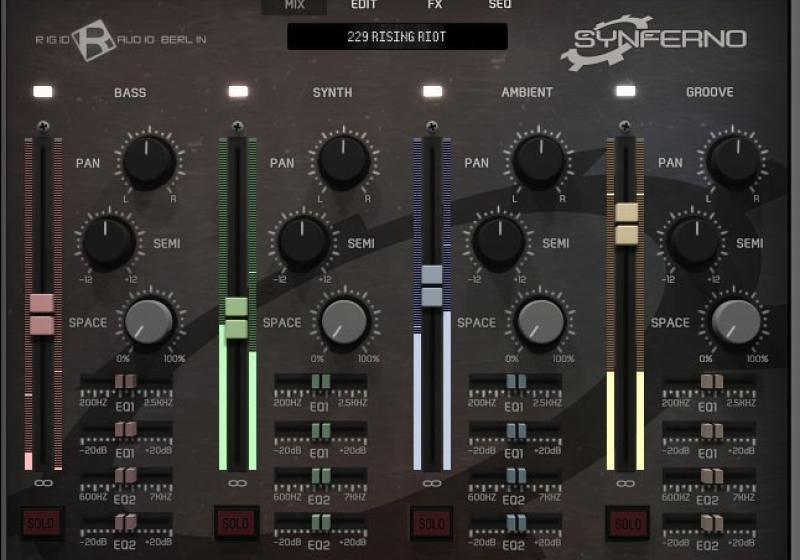Click the AMBIENT SEMI knob
800x560 pixels.
coord(498,243)
